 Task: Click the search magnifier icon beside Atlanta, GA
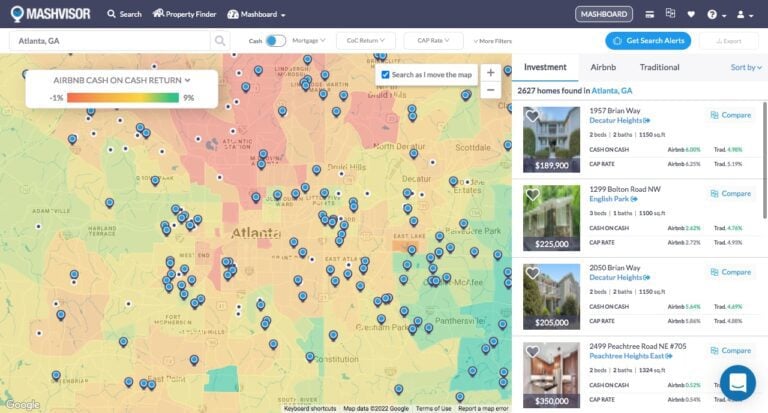click(x=220, y=41)
